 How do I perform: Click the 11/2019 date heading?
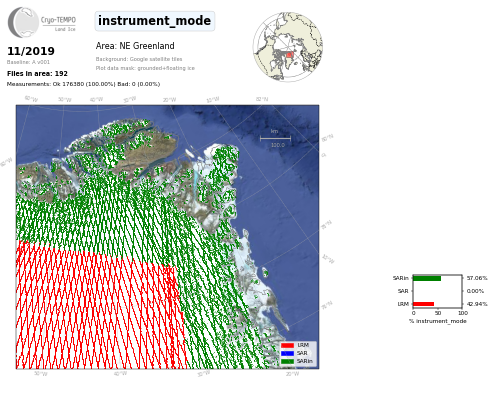31,51
